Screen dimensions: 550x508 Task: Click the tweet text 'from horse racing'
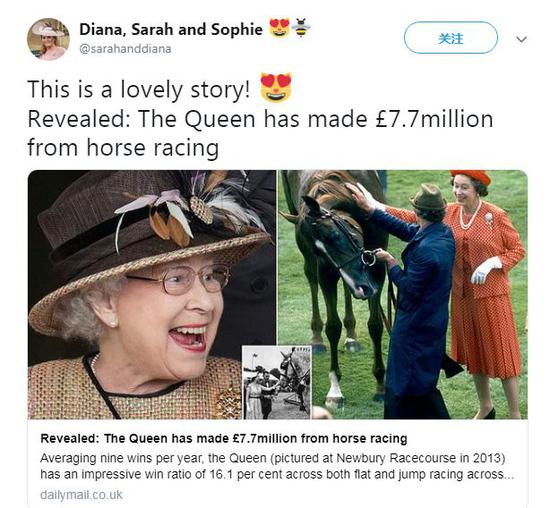tap(123, 147)
